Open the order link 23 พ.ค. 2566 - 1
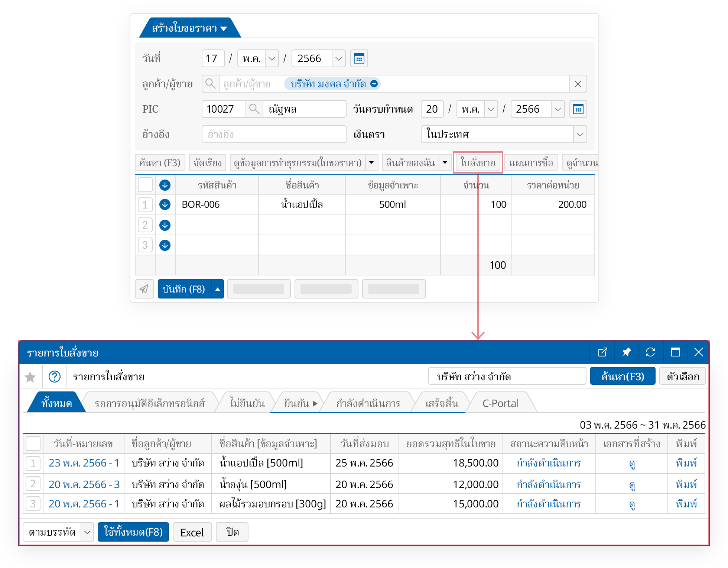 [84, 463]
